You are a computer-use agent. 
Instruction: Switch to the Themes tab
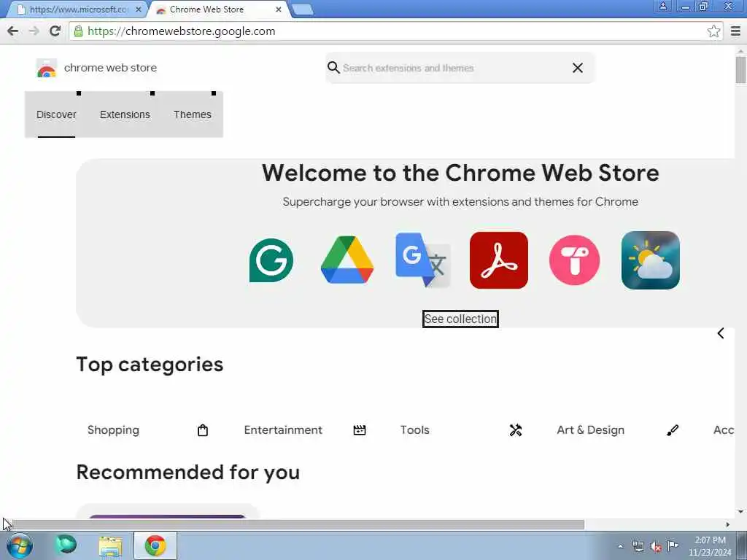point(193,114)
